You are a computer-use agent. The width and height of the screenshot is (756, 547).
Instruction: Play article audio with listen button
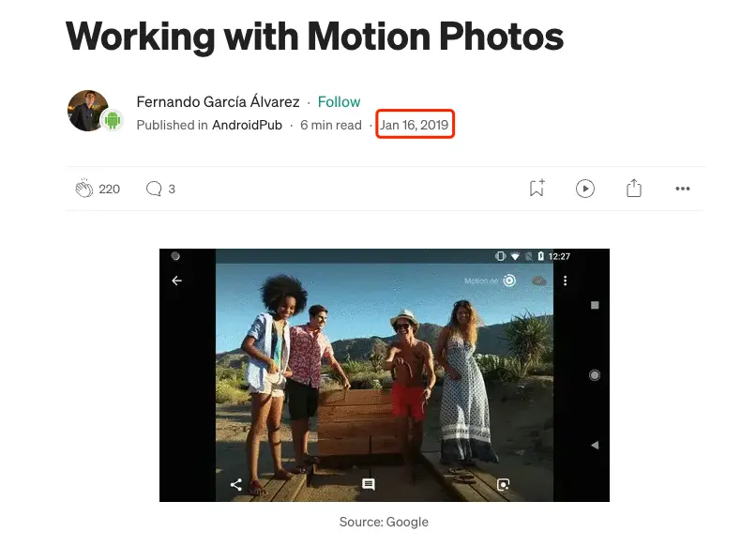coord(585,189)
